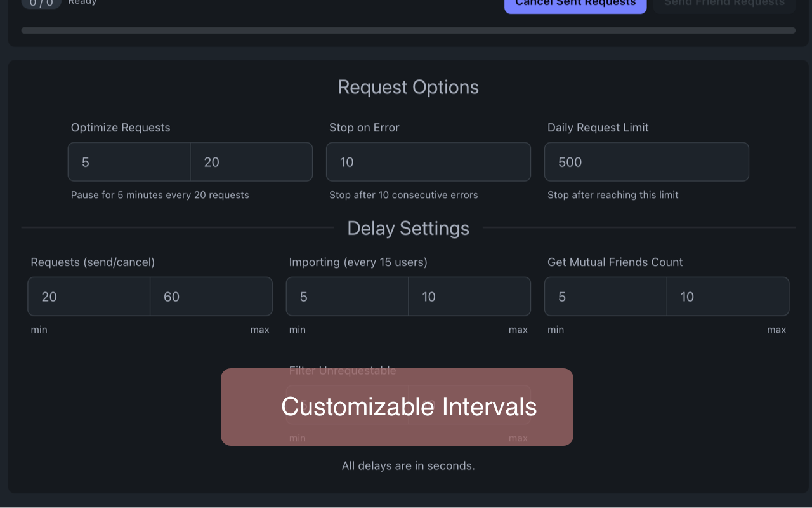This screenshot has width=812, height=508.
Task: Click the 0 / 0 counter badge
Action: (x=41, y=4)
